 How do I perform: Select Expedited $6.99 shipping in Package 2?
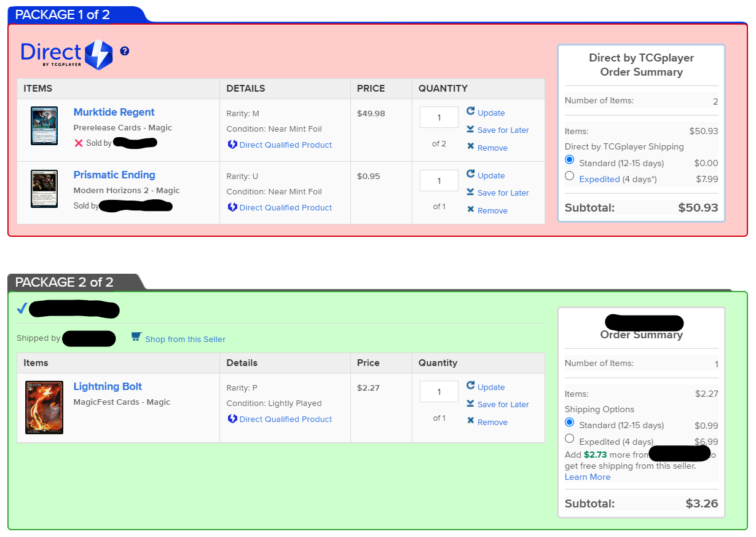(569, 439)
